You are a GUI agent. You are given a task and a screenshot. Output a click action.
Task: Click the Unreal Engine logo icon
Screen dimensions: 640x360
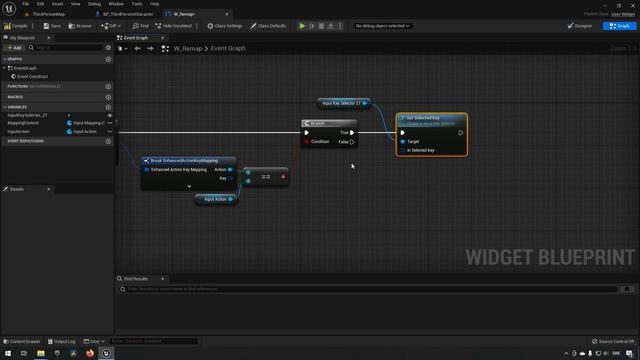point(9,8)
